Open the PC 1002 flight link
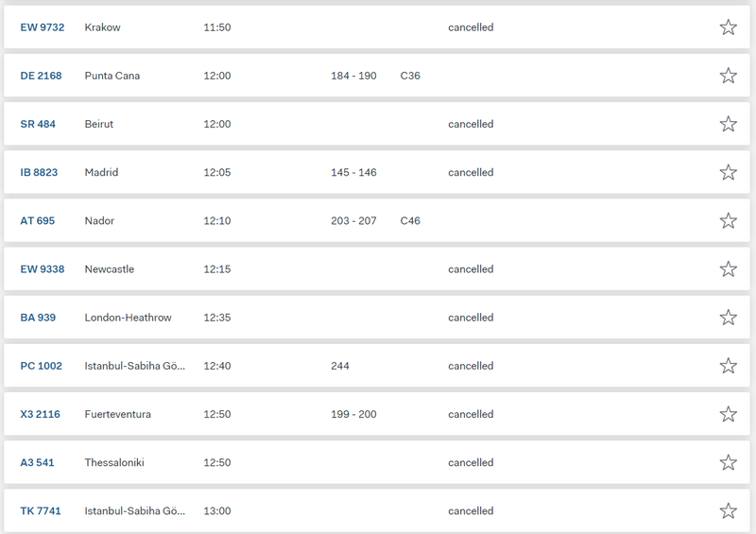The width and height of the screenshot is (756, 534). 41,366
